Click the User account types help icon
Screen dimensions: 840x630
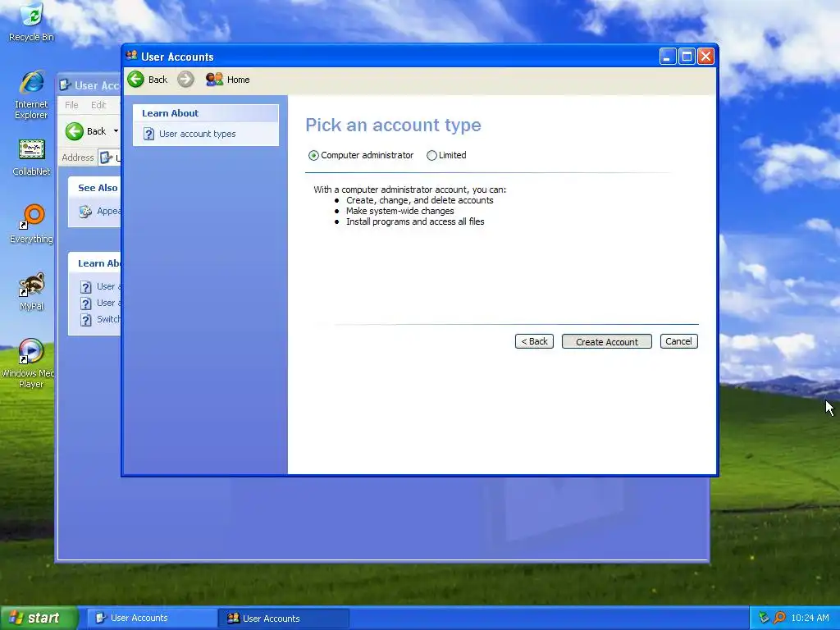pyautogui.click(x=149, y=134)
